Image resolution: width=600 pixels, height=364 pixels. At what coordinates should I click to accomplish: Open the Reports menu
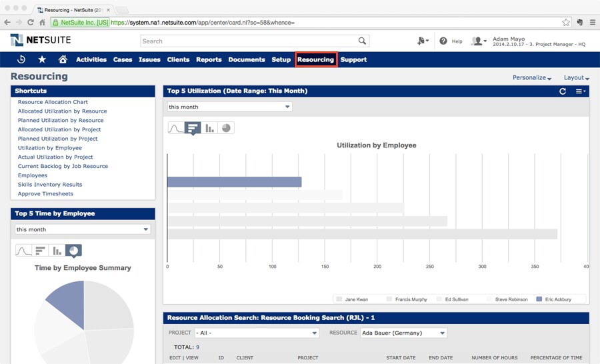point(209,59)
